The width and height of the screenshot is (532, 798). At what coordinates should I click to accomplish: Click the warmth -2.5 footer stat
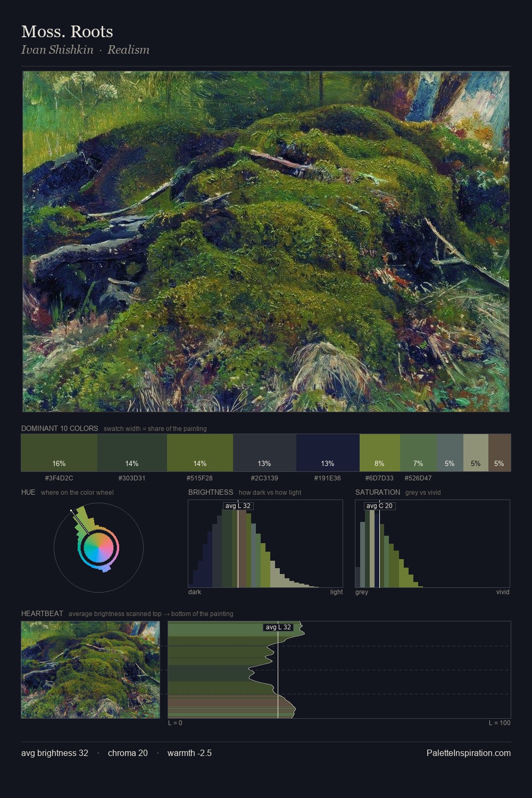pyautogui.click(x=189, y=753)
